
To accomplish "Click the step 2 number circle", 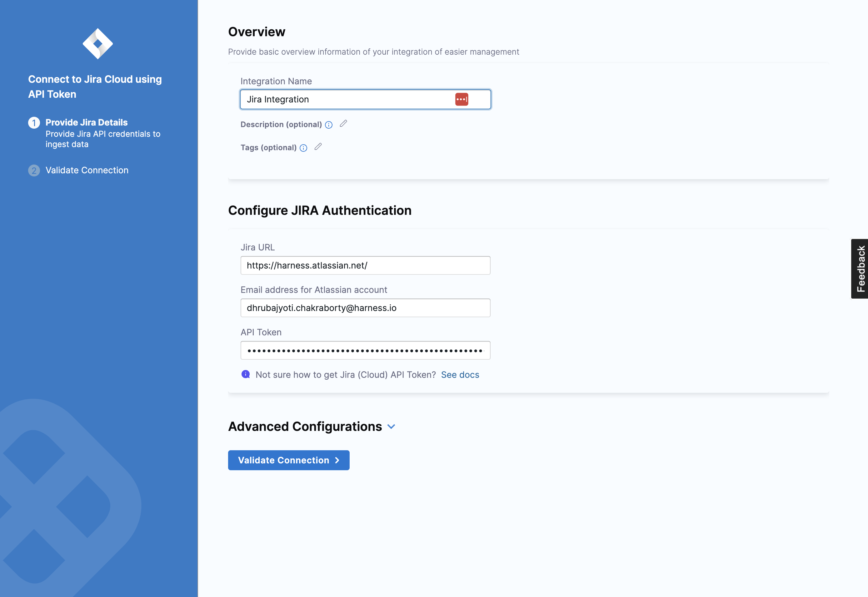I will 34,170.
